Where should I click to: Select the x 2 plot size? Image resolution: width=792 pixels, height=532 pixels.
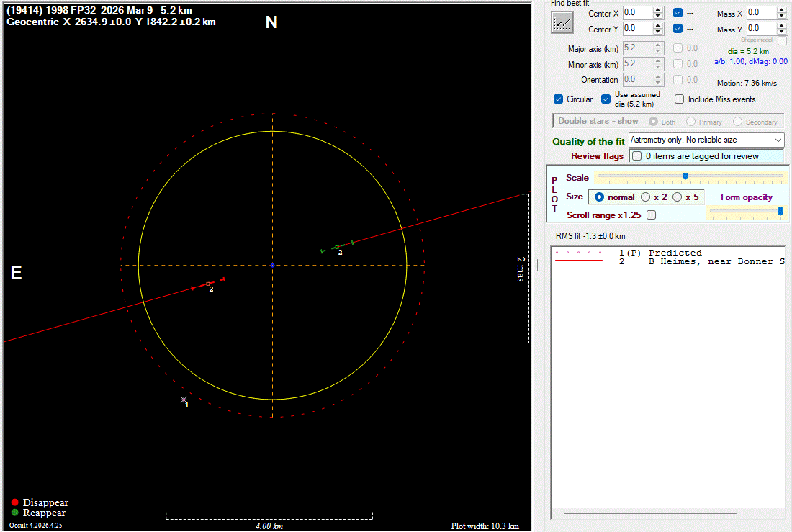646,197
